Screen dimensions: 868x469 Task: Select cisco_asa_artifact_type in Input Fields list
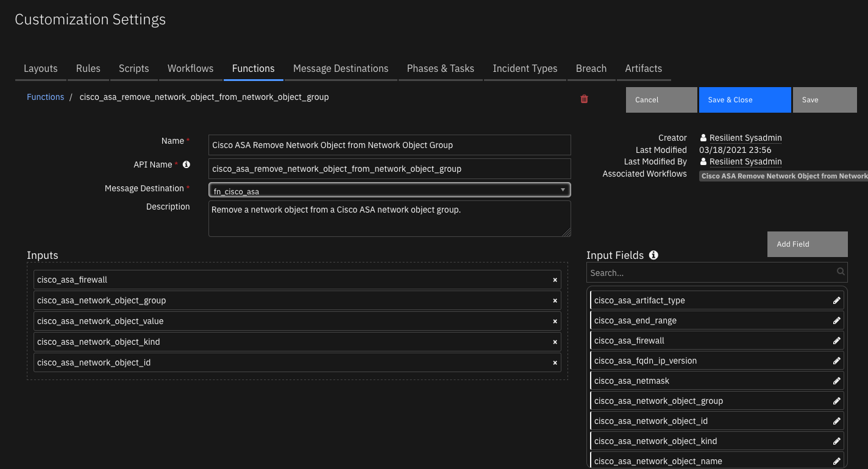point(717,300)
